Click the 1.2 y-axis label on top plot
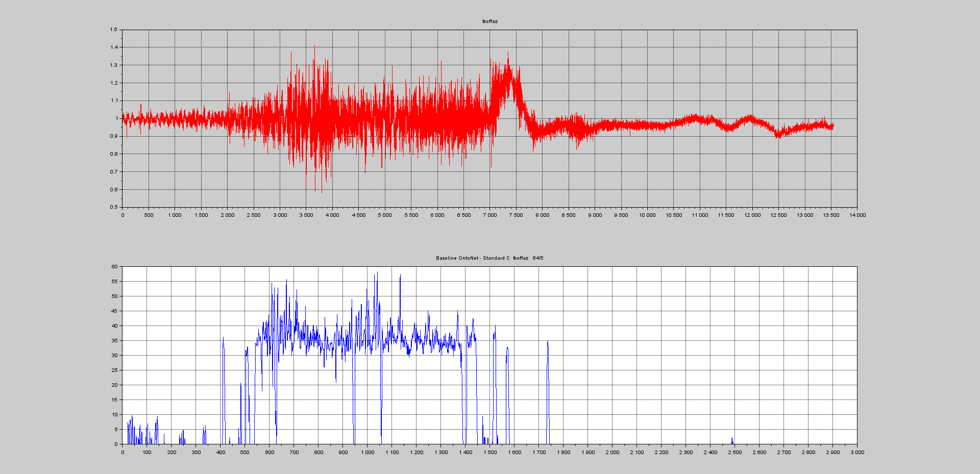980x474 pixels. coord(113,83)
